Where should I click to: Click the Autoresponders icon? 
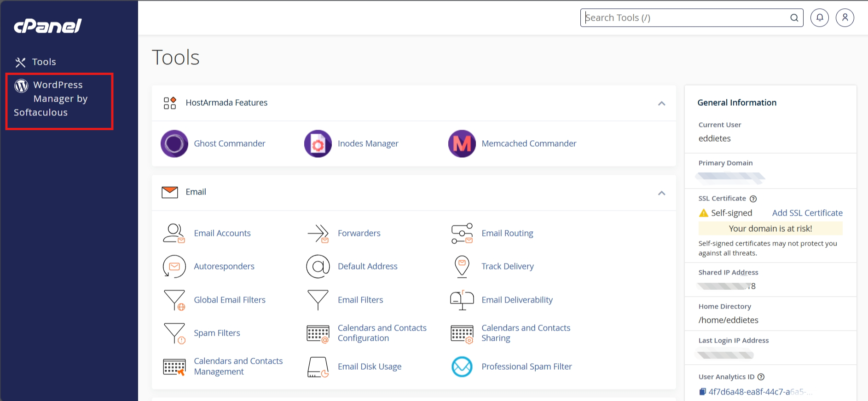pos(174,266)
